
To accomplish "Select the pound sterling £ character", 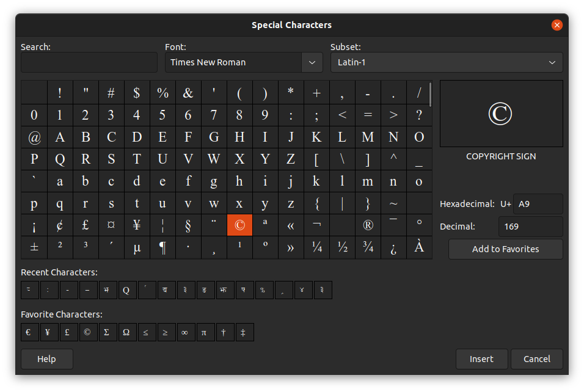I will [x=86, y=225].
